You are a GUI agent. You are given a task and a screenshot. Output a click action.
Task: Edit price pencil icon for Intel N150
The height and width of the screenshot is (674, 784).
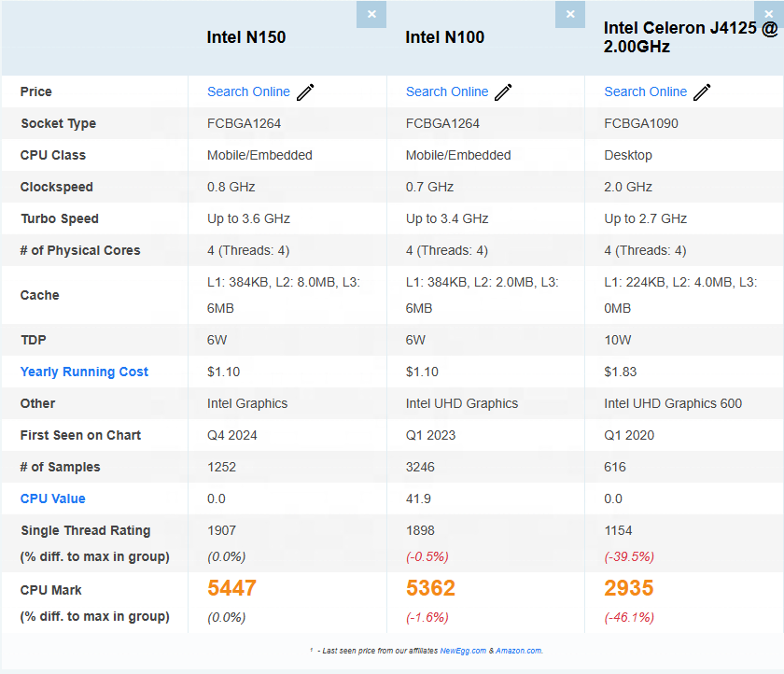point(305,92)
